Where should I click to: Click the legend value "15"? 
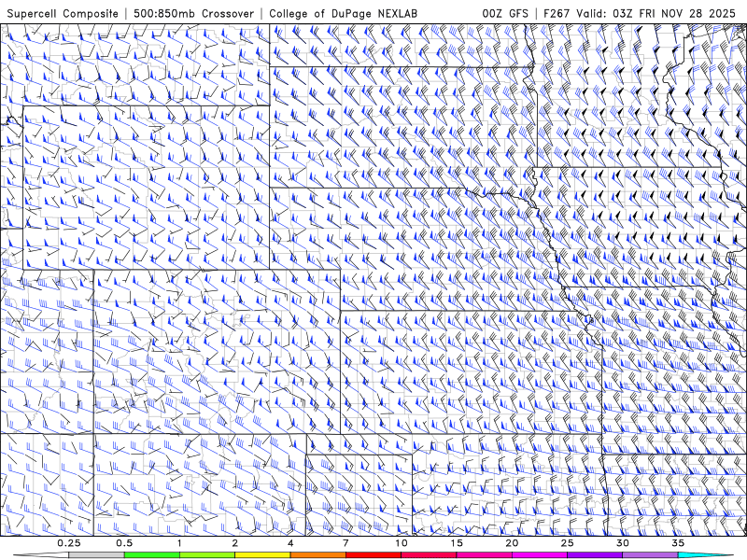click(x=457, y=543)
